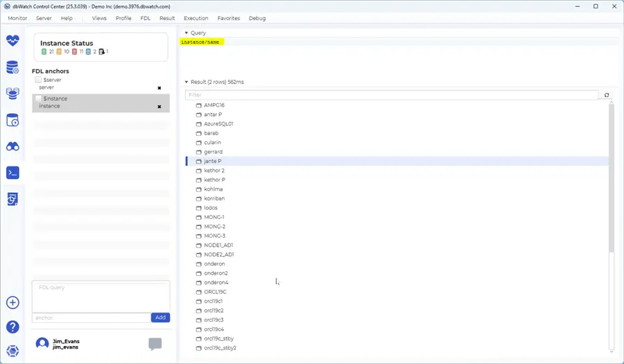624x364 pixels.
Task: Open the FDL console terminal icon
Action: [12, 173]
